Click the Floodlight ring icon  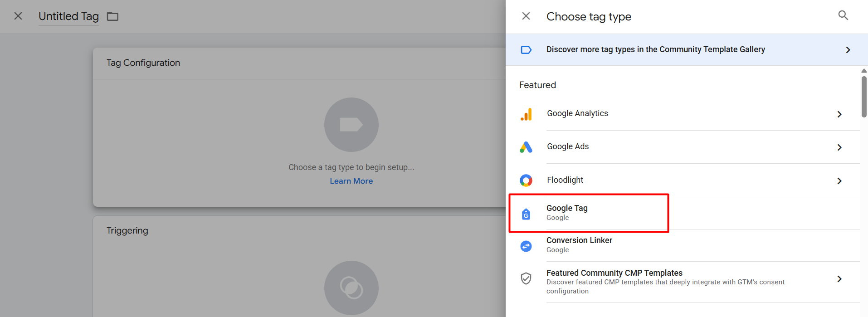(526, 180)
